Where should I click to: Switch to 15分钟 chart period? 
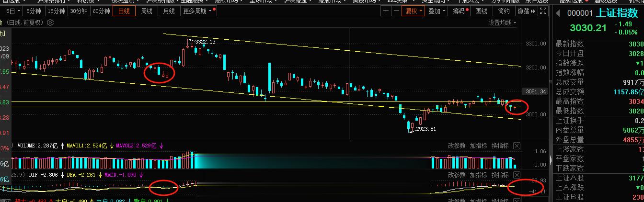tap(56, 11)
